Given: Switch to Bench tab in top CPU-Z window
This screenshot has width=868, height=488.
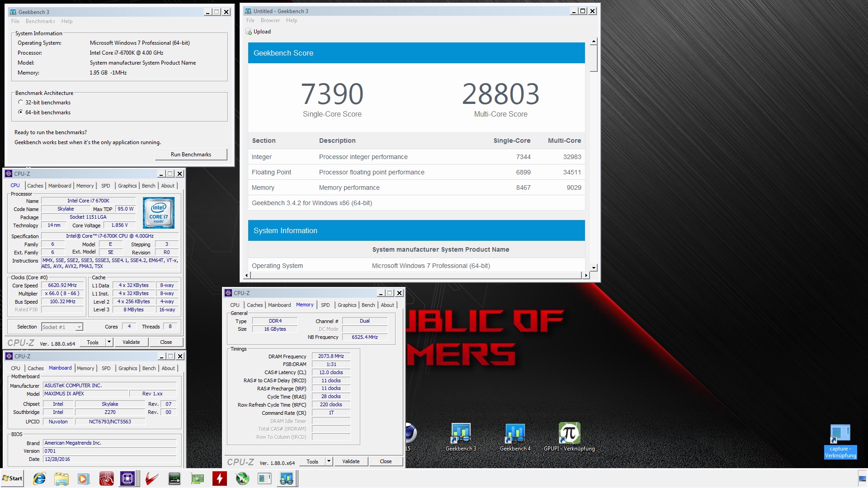Looking at the screenshot, I should (x=149, y=186).
